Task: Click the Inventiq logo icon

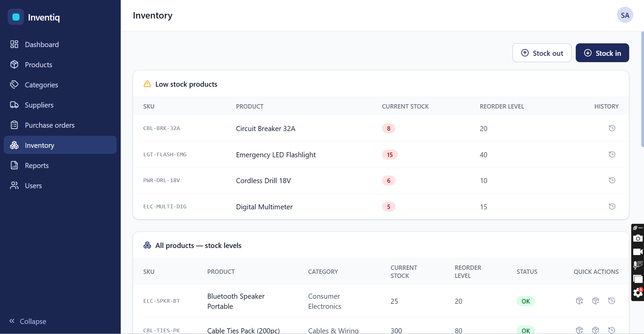Action: coord(16,17)
